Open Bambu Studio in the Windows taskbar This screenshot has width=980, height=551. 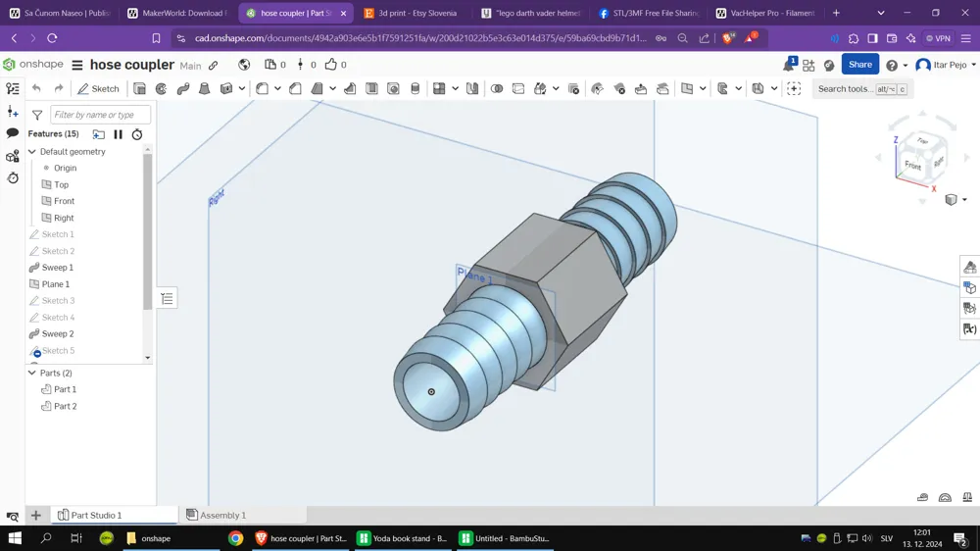[x=505, y=538]
